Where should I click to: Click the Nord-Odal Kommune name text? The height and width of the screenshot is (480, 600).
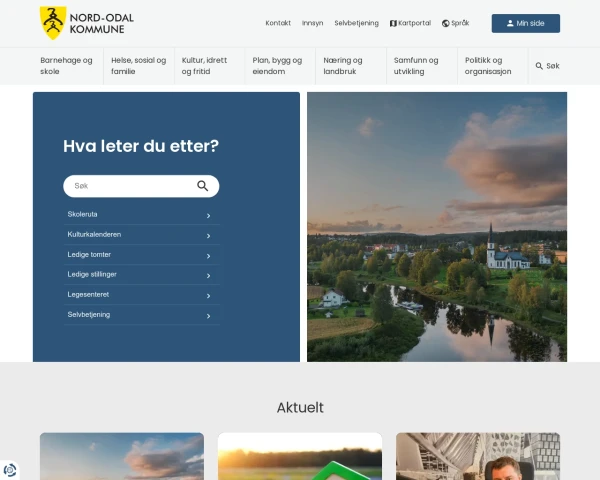coord(101,23)
